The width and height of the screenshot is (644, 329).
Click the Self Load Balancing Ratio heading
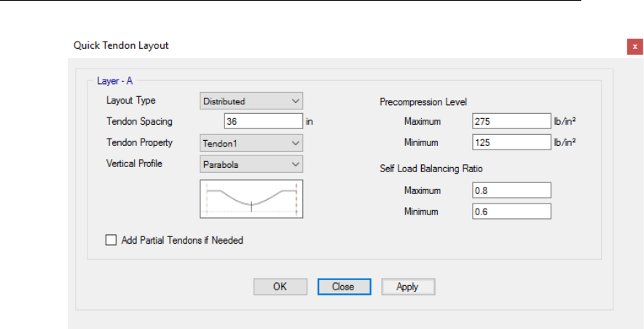[x=431, y=169]
